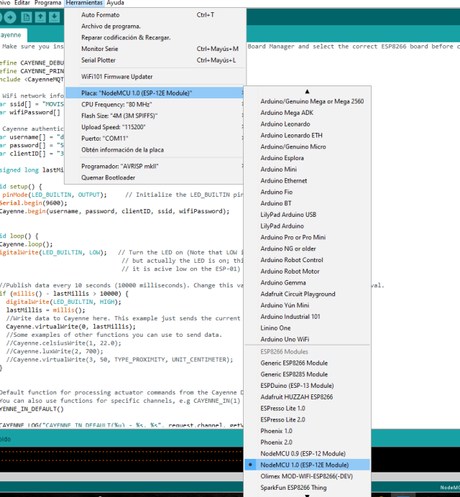The image size is (460, 497).
Task: Click the Save sketch down-arrow icon
Action: pyautogui.click(x=54, y=17)
